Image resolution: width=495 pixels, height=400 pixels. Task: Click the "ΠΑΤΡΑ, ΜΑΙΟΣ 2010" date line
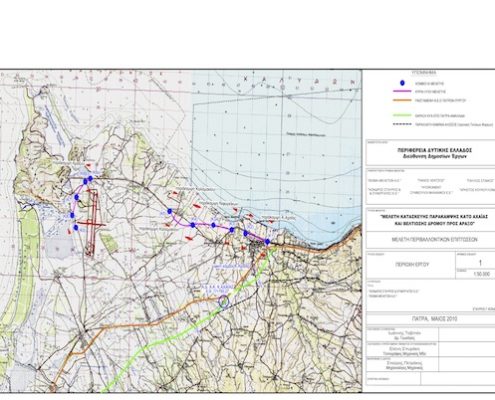[x=434, y=319]
